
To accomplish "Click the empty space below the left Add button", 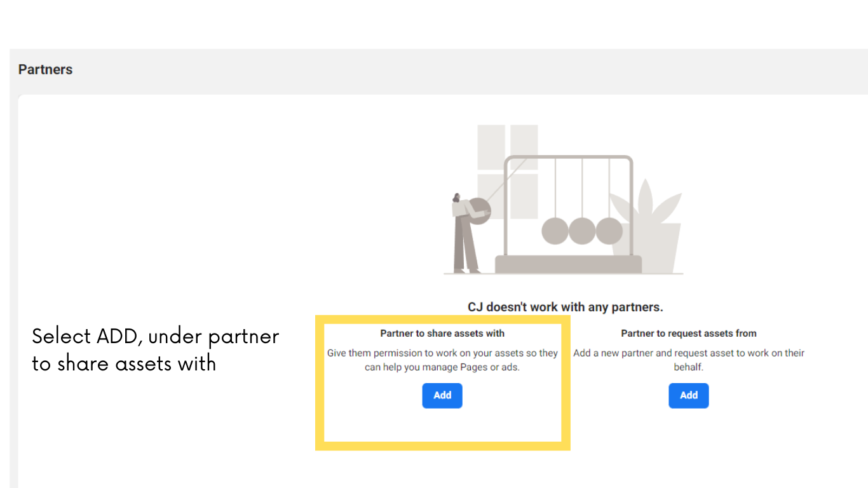I will tap(442, 424).
